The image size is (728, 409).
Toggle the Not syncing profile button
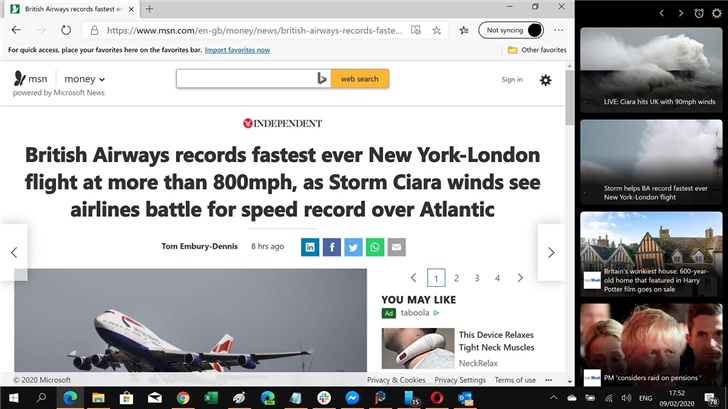(x=511, y=30)
